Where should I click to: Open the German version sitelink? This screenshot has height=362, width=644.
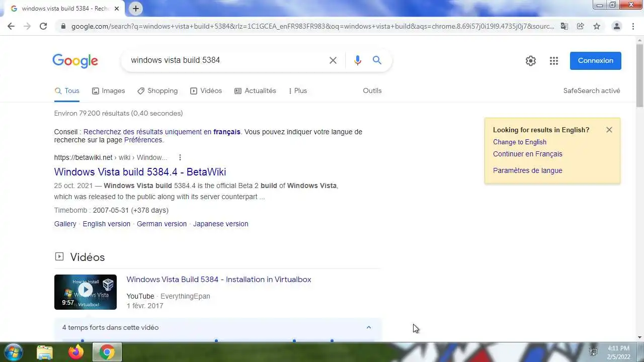tap(162, 224)
